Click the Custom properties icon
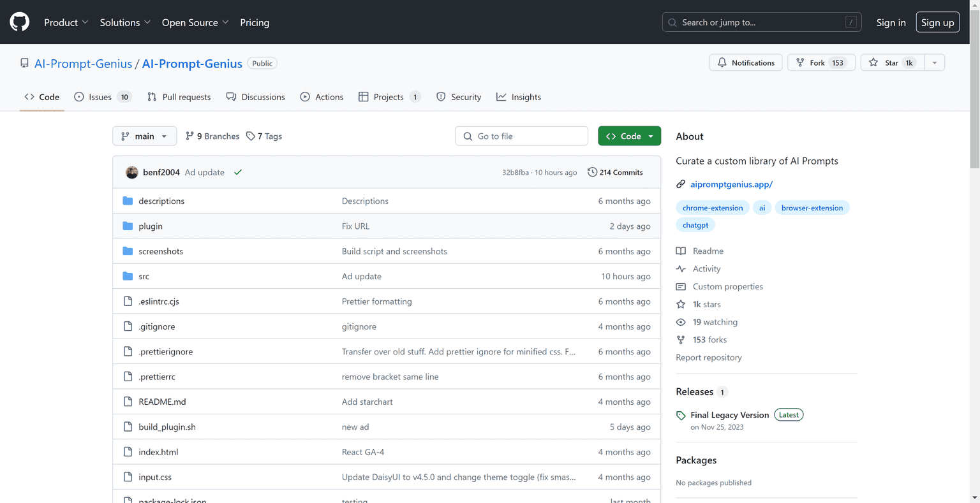This screenshot has width=980, height=503. [681, 287]
